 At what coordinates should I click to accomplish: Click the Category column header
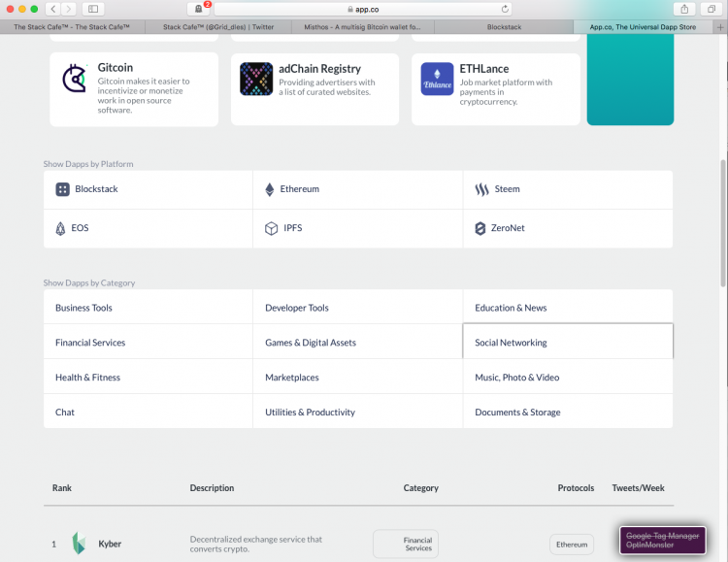click(x=420, y=487)
